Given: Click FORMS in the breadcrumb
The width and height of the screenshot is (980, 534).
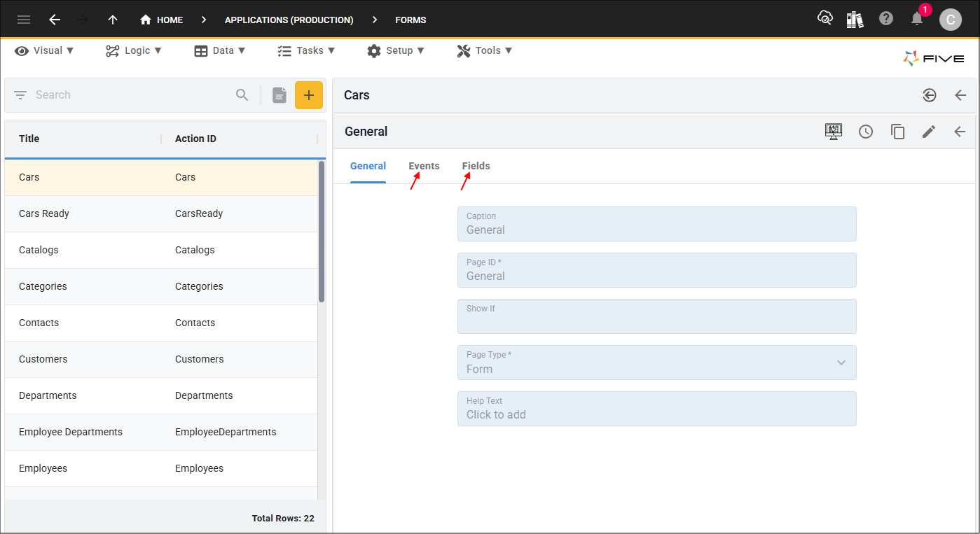Looking at the screenshot, I should 410,20.
